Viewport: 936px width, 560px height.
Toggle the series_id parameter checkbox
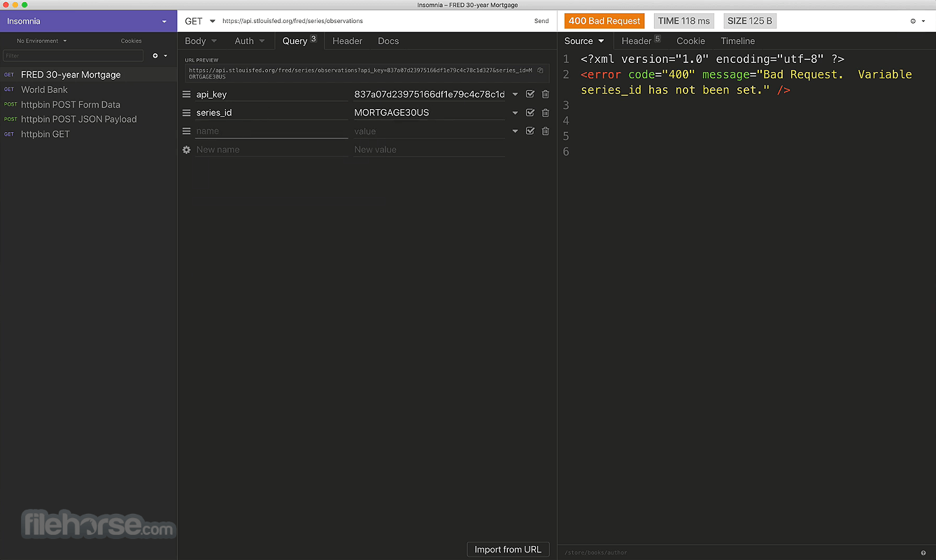(x=530, y=113)
